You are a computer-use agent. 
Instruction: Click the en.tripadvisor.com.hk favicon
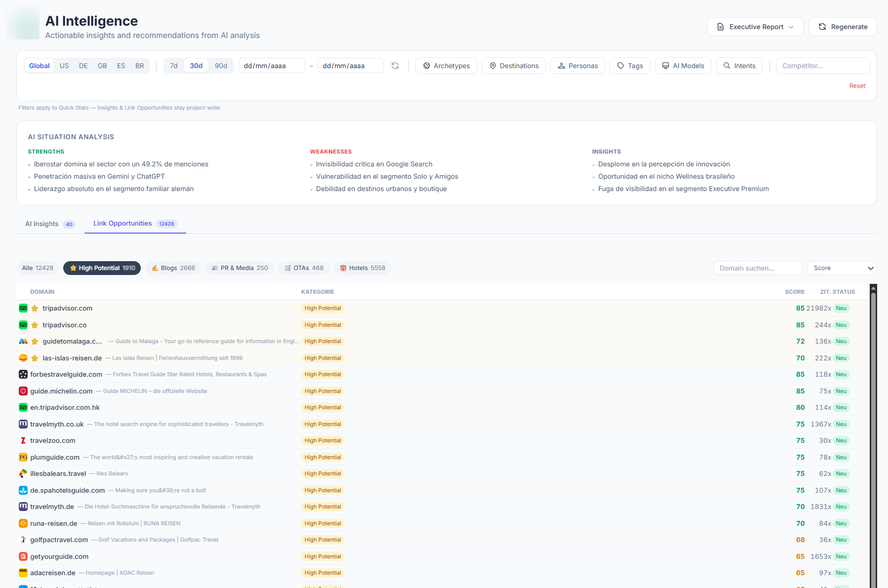point(23,407)
